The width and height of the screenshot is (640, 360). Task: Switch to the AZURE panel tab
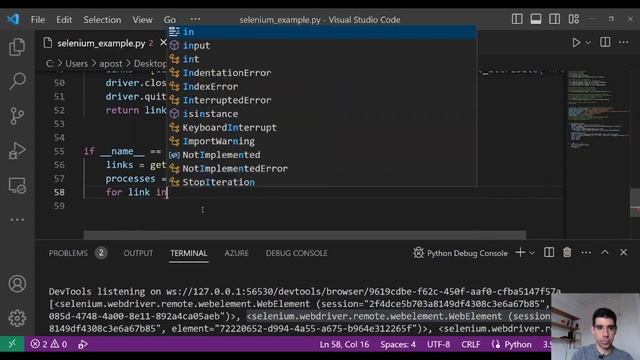coord(236,253)
